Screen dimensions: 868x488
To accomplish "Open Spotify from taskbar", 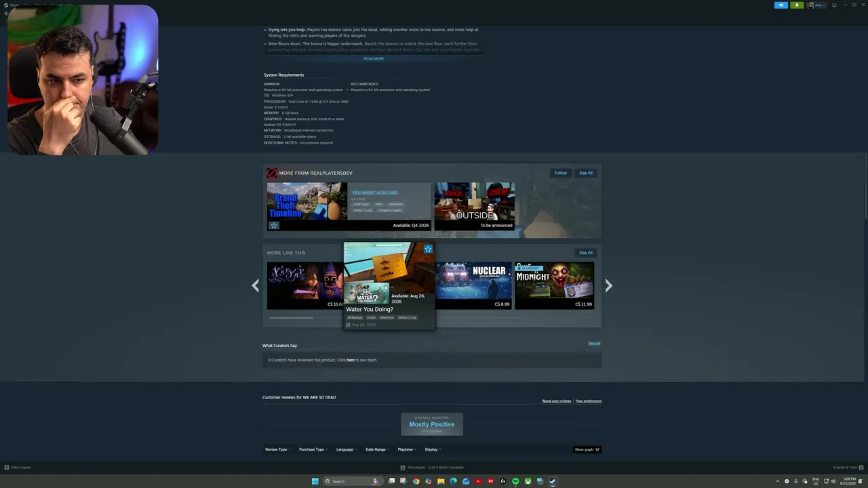I will click(x=515, y=481).
